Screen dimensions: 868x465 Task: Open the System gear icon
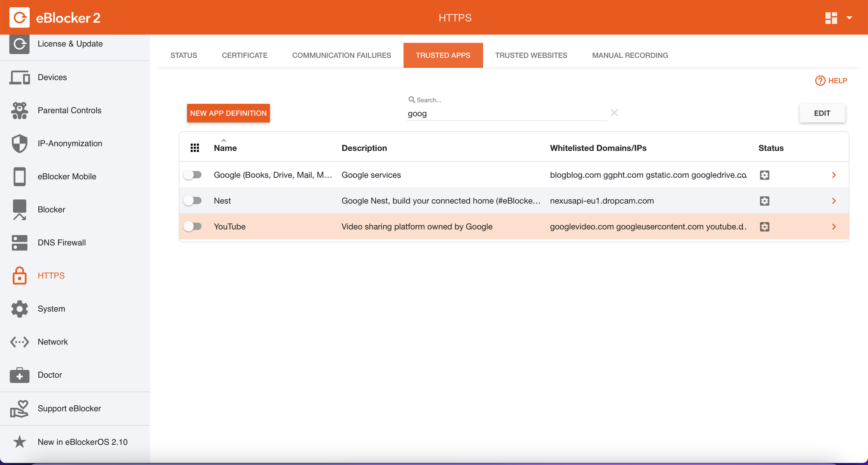coord(19,309)
